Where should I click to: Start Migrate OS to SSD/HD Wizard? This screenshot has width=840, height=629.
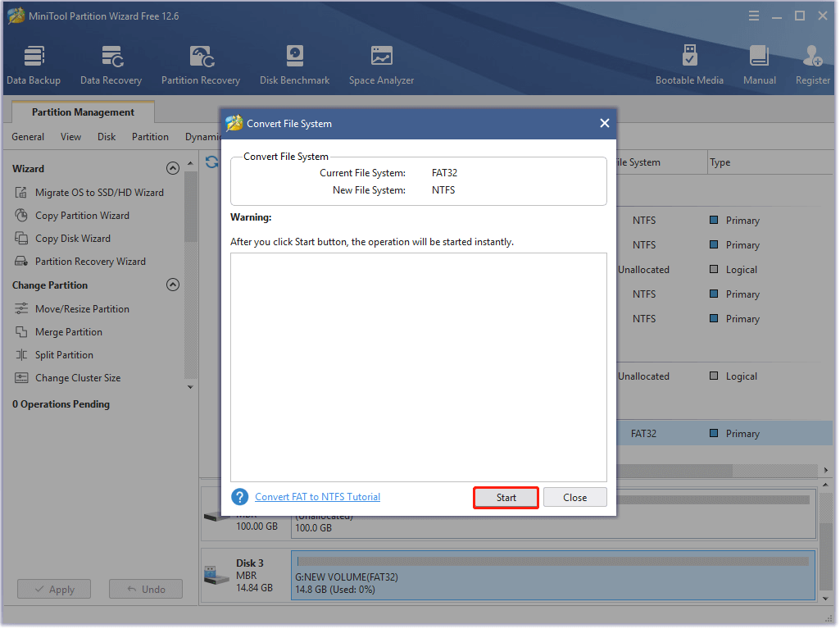coord(89,193)
